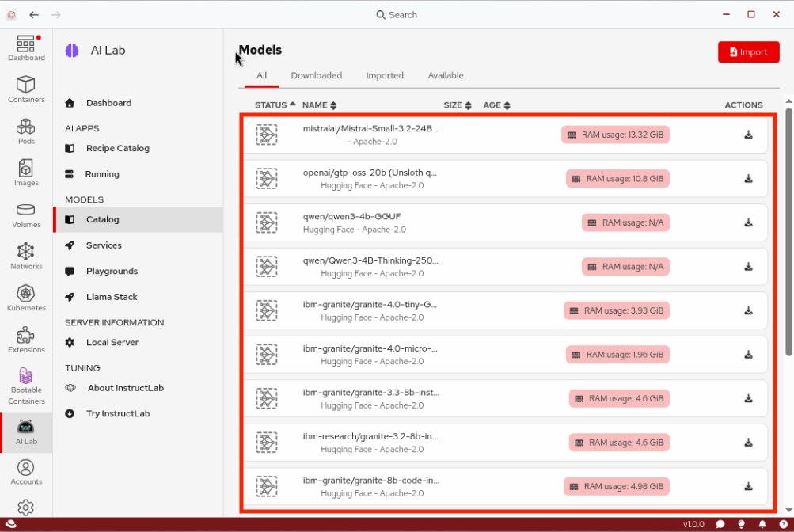The height and width of the screenshot is (532, 794).
Task: Open Playgrounds in AI Lab navigation
Action: pyautogui.click(x=112, y=272)
